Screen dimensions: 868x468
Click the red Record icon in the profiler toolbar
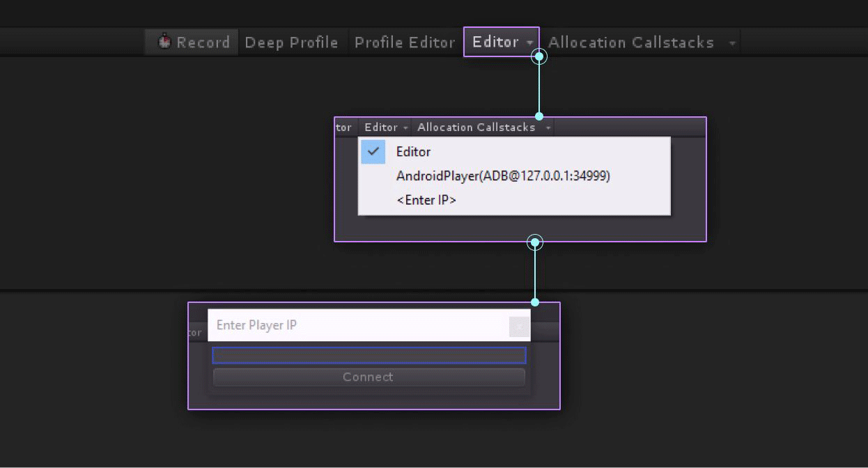coord(164,42)
